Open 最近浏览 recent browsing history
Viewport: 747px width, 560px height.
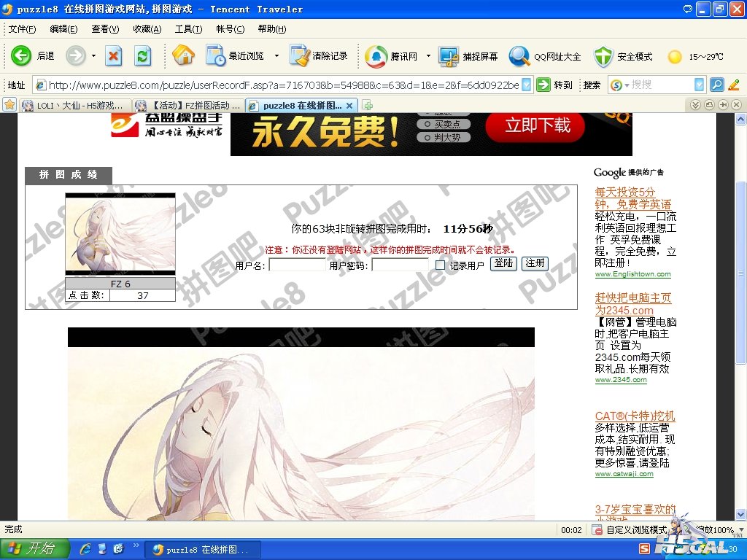click(x=235, y=55)
